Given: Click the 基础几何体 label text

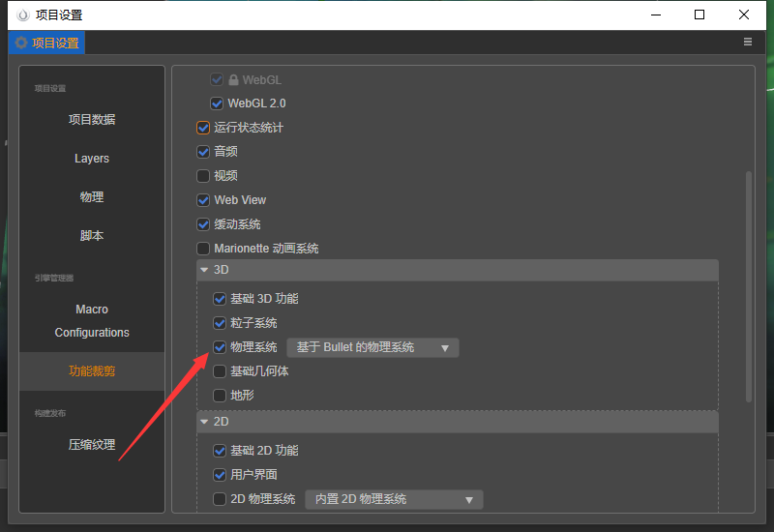Looking at the screenshot, I should 259,371.
